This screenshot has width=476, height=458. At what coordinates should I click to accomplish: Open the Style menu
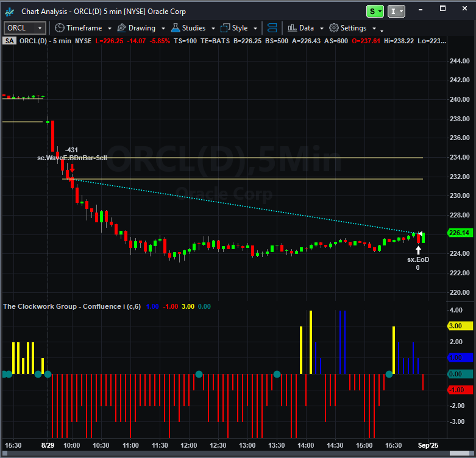[x=240, y=28]
